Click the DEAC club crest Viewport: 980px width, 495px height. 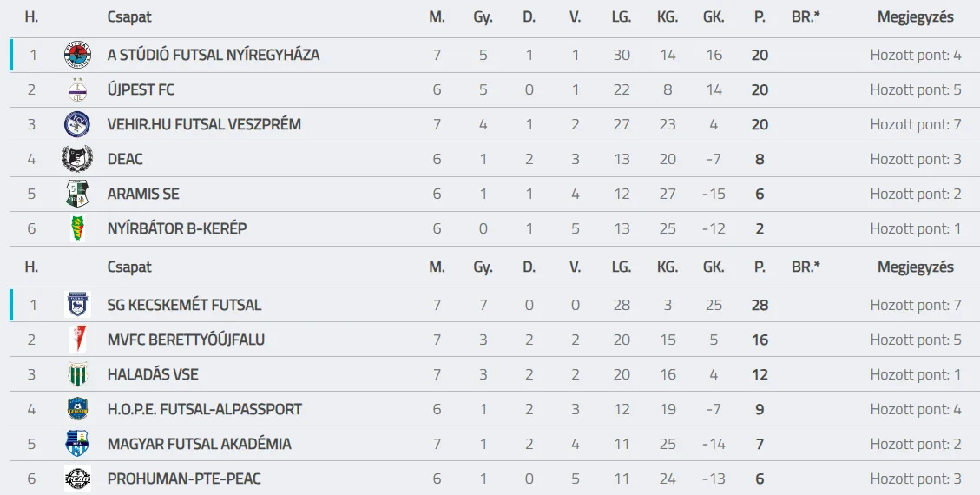(77, 160)
